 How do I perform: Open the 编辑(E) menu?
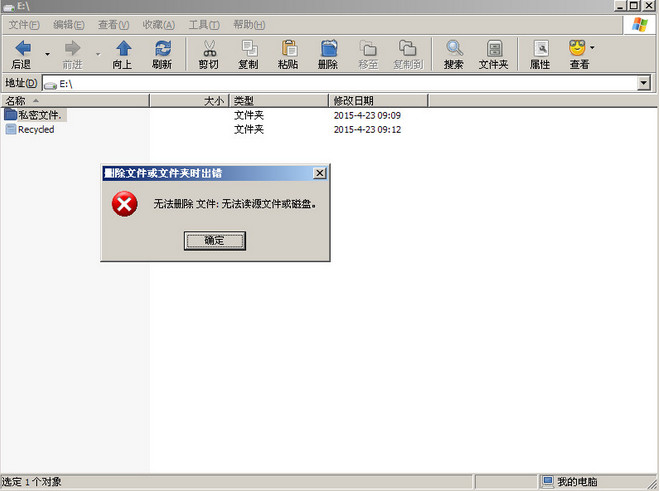pos(69,25)
